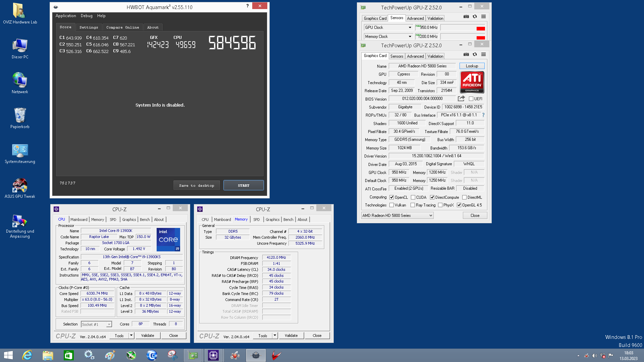Image resolution: width=644 pixels, height=362 pixels.
Task: Select Dieser PC desktop icon
Action: (20, 49)
